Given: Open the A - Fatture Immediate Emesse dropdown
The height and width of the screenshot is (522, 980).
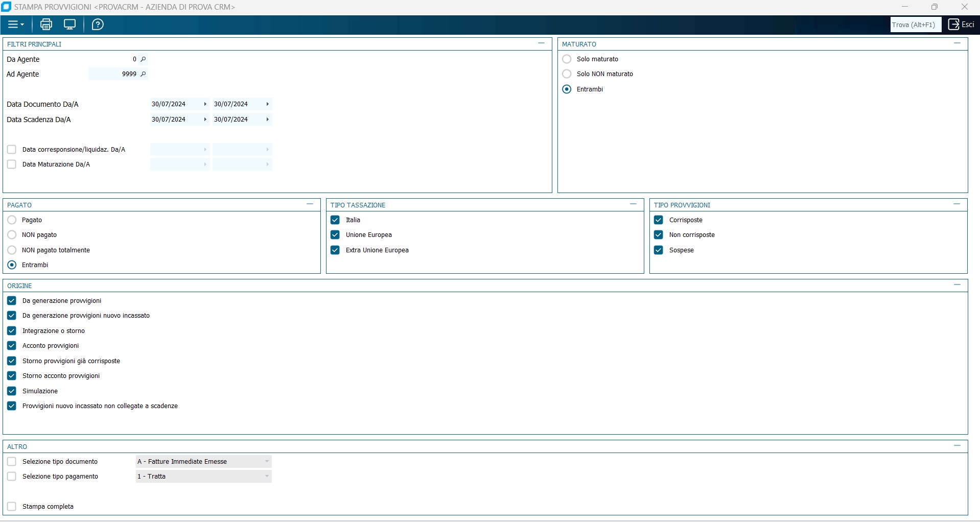Looking at the screenshot, I should tap(203, 462).
